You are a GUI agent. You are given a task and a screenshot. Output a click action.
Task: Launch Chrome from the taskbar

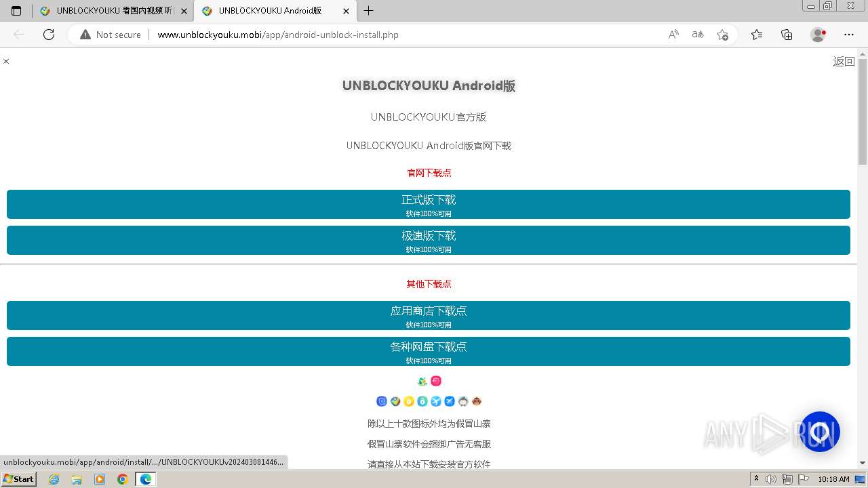(x=123, y=479)
